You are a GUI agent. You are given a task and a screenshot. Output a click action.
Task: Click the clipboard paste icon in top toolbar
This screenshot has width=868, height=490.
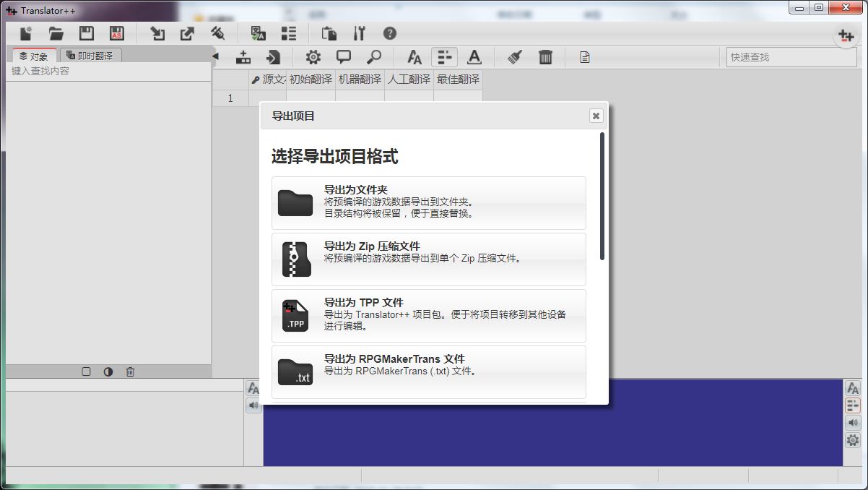[329, 33]
